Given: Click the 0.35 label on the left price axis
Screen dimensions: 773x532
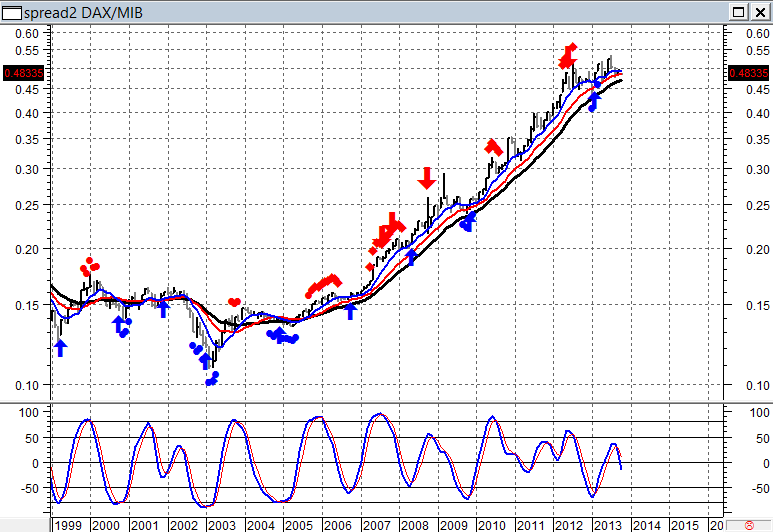Looking at the screenshot, I should (27, 140).
